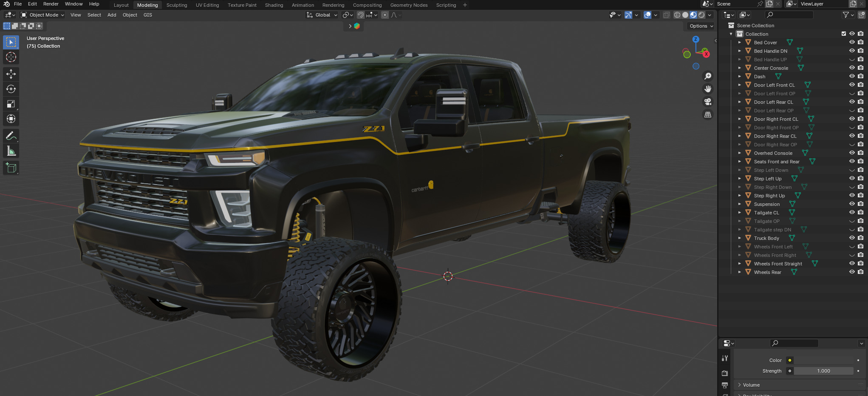Screen dimensions: 868x396
Task: Select the Add Cube tool
Action: coord(11,168)
